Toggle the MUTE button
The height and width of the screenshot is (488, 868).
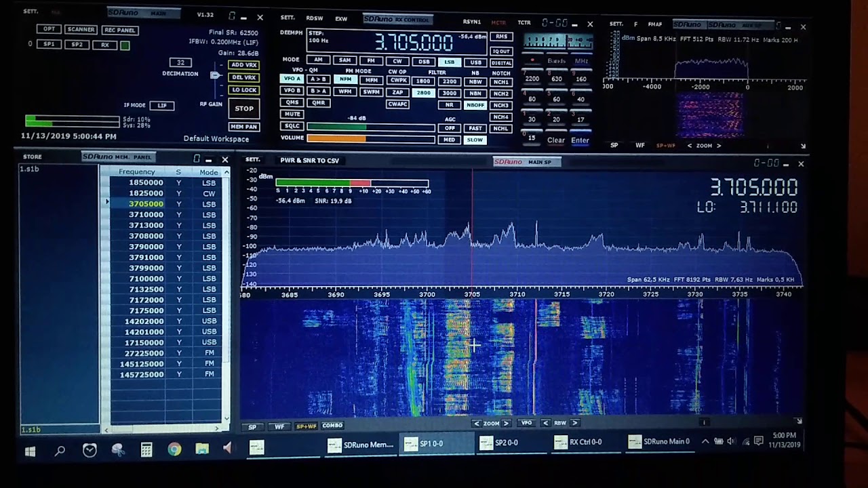point(292,114)
